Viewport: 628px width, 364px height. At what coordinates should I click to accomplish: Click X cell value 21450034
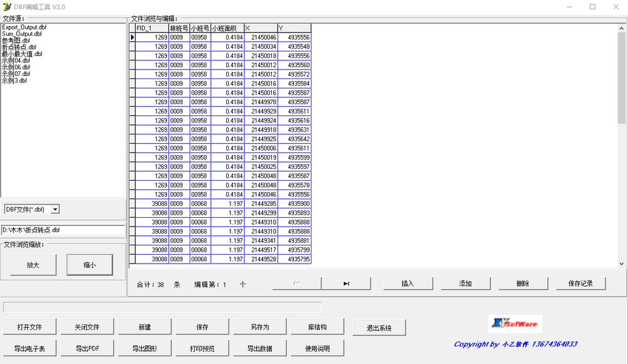(261, 46)
